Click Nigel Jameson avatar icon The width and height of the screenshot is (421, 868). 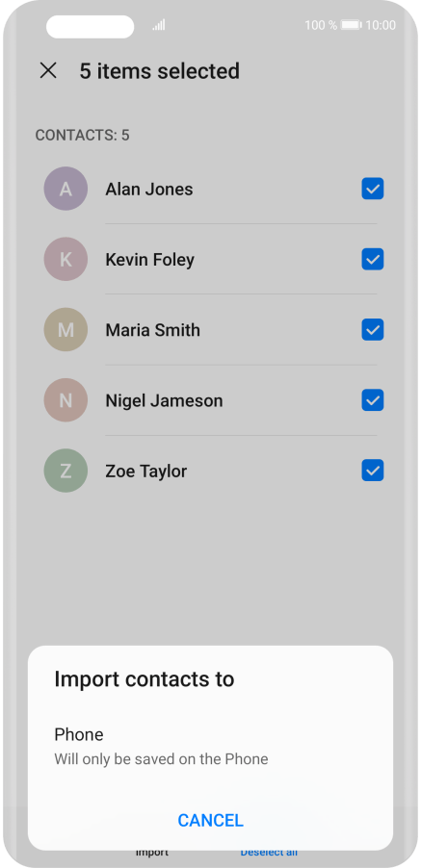[66, 399]
